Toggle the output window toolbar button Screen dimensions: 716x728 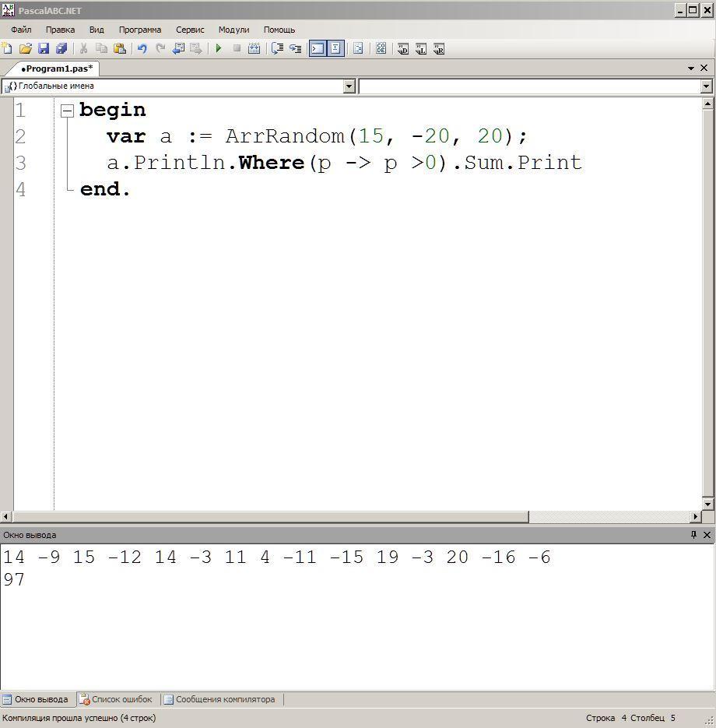pos(318,48)
